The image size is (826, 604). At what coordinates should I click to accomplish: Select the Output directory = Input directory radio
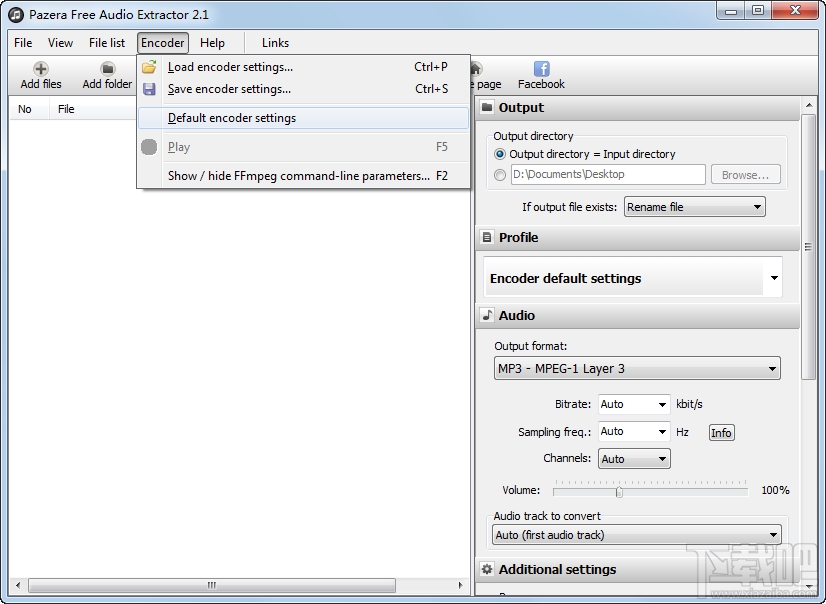pos(499,154)
